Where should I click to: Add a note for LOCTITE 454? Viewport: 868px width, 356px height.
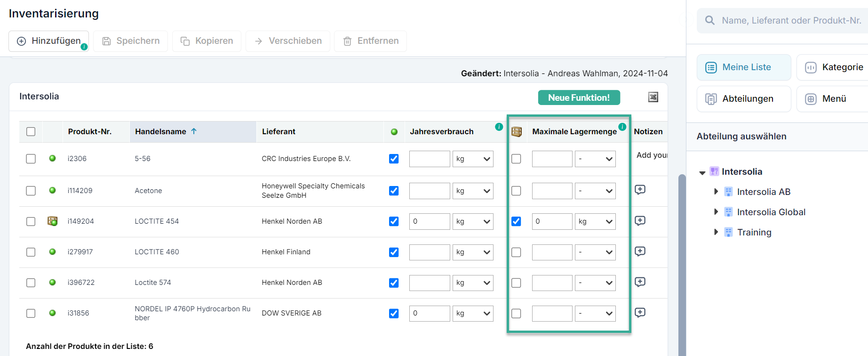click(x=640, y=221)
